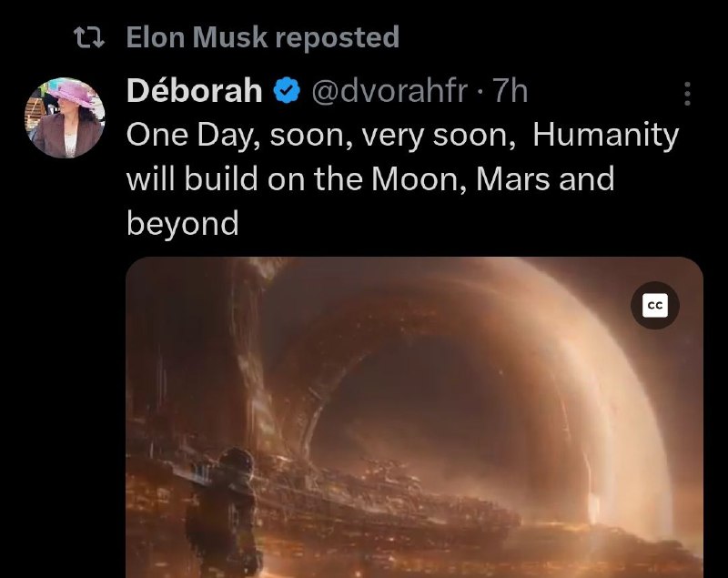The width and height of the screenshot is (728, 578).
Task: Click the word 'Humanity' in the post
Action: pos(605,135)
